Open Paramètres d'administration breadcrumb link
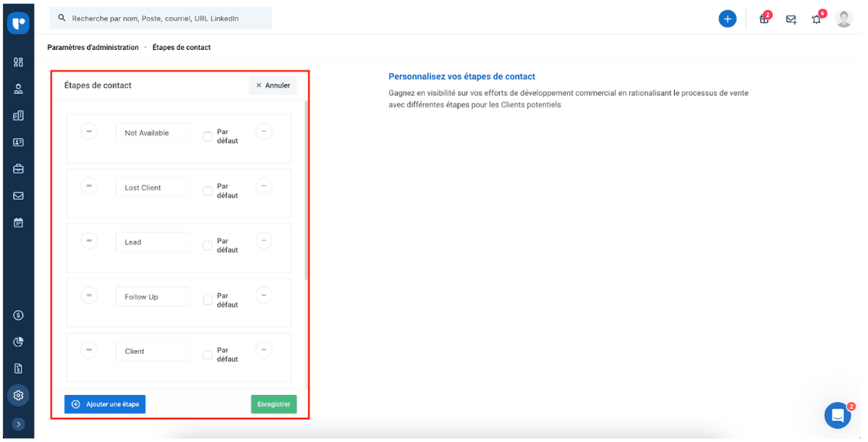Screen dimensions: 868x442 92,47
